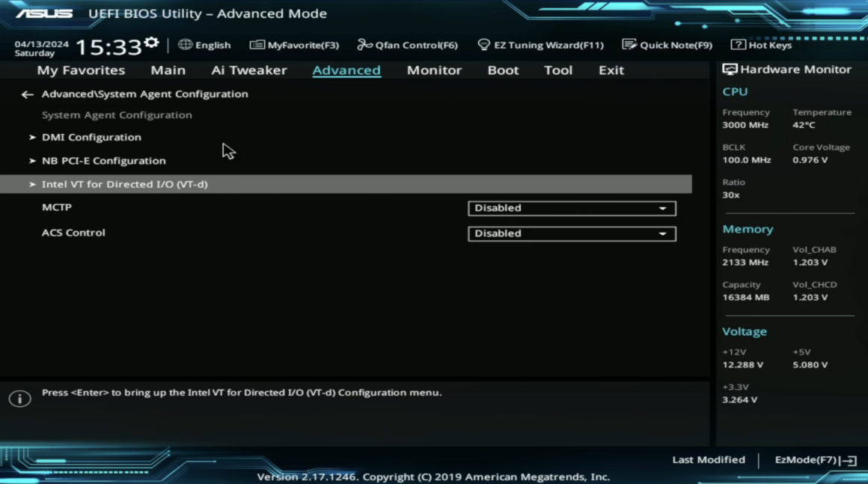Click BCLK value 100.0 MHz
The image size is (868, 484).
pos(746,160)
